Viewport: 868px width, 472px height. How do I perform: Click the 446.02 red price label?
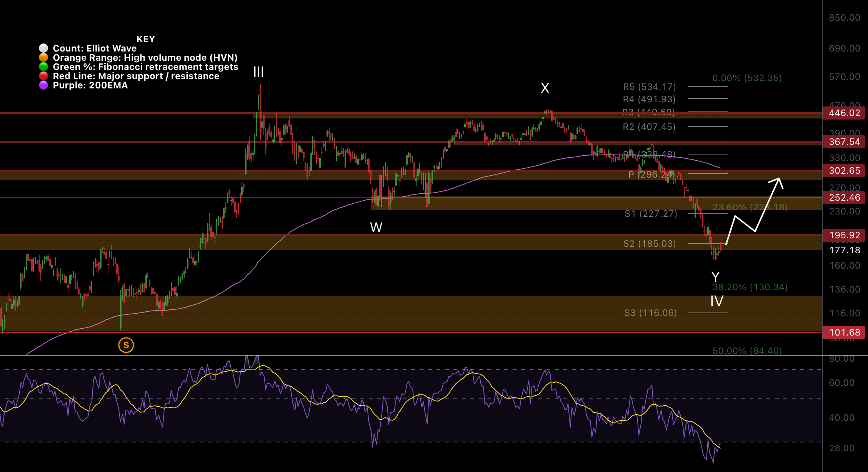844,113
